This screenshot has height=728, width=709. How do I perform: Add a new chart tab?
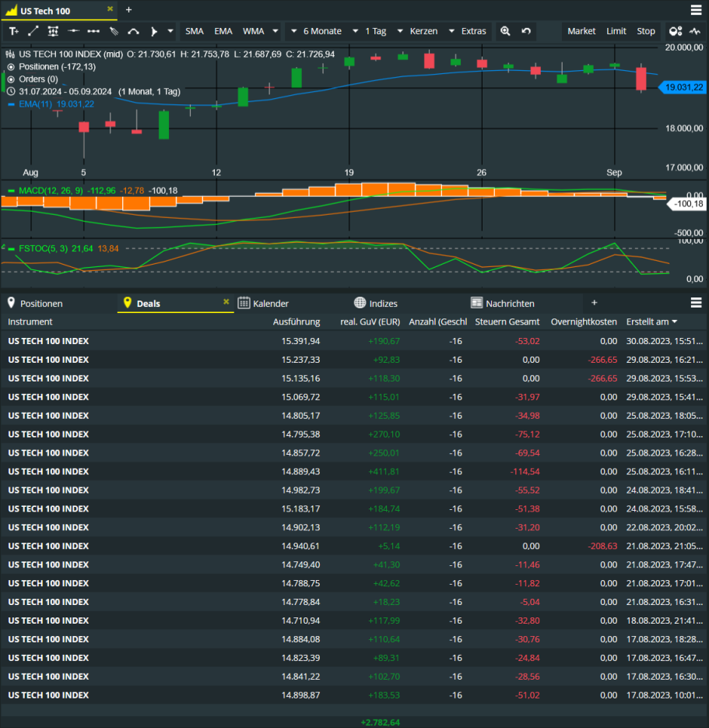pyautogui.click(x=128, y=10)
